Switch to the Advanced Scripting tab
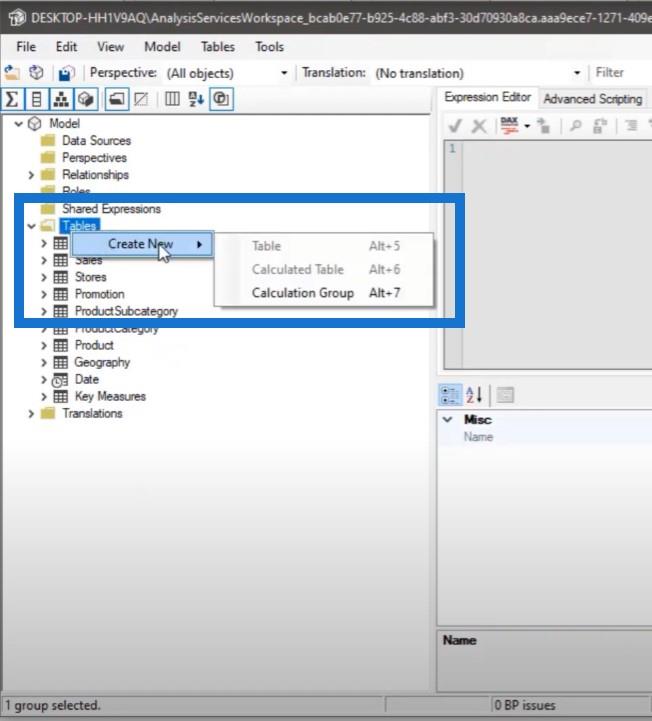Image resolution: width=652 pixels, height=721 pixels. point(593,99)
